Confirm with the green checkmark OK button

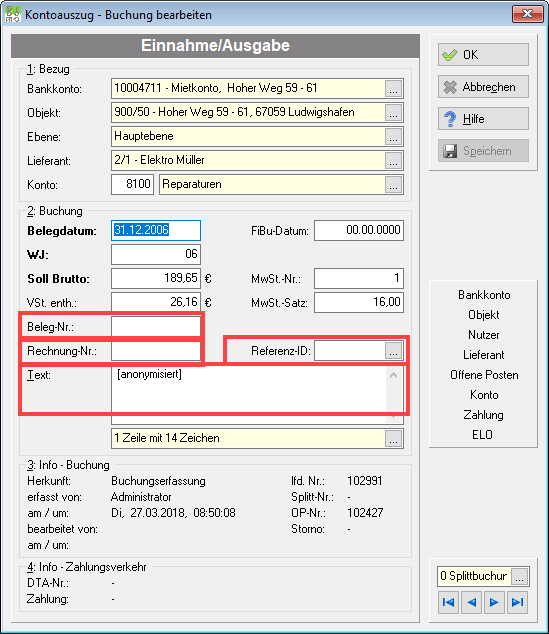tap(483, 55)
